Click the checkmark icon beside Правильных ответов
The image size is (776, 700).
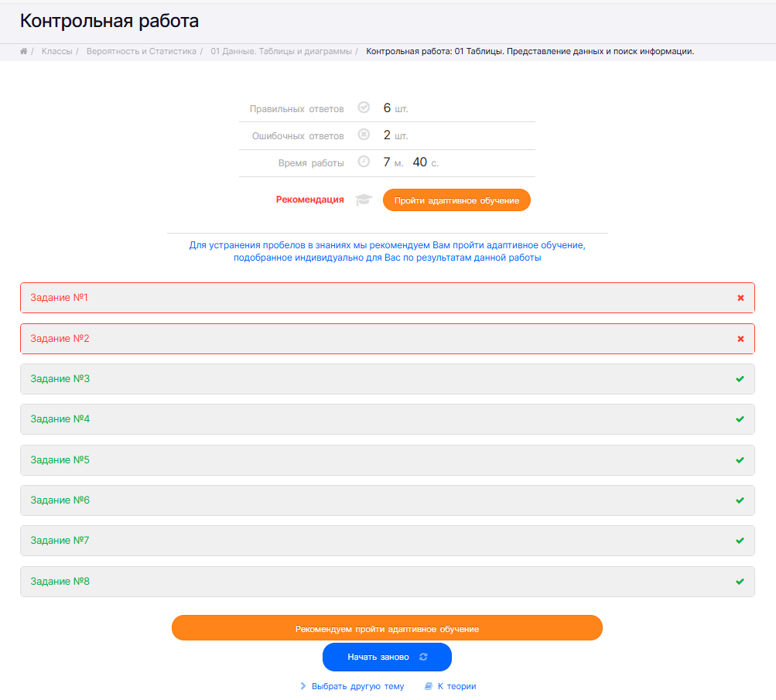364,108
